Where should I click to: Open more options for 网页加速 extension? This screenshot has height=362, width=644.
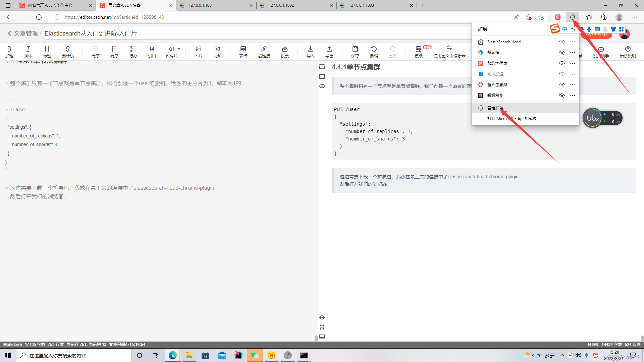[572, 74]
